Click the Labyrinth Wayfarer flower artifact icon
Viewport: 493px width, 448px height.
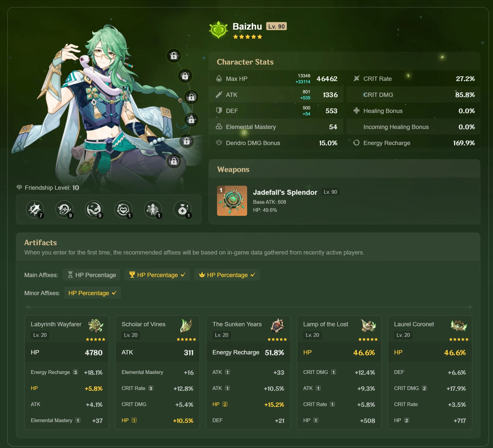click(96, 325)
